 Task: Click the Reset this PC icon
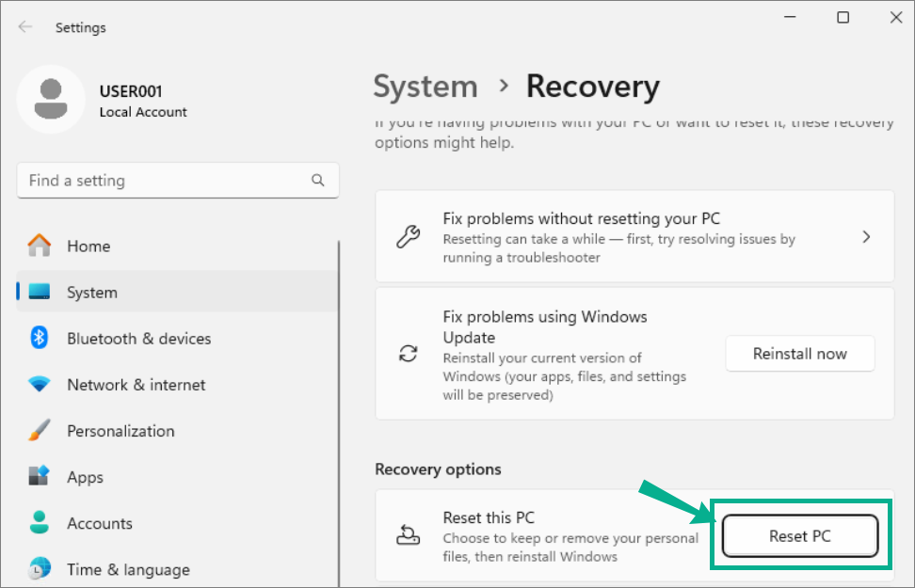tap(408, 535)
